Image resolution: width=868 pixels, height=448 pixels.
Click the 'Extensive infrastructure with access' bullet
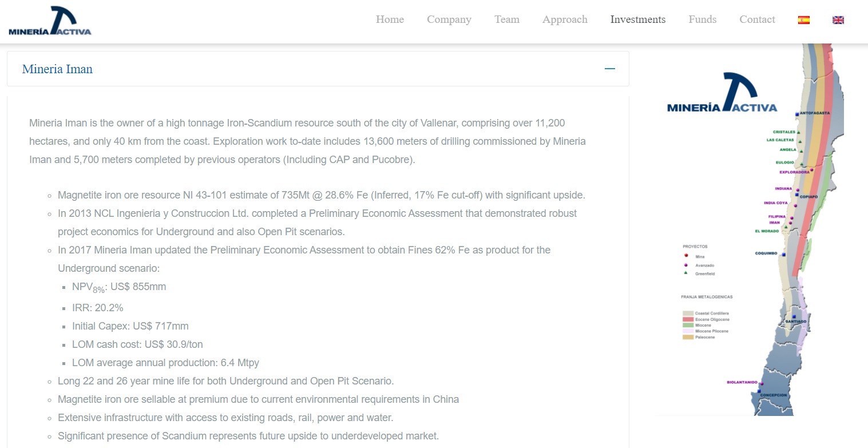click(x=225, y=418)
